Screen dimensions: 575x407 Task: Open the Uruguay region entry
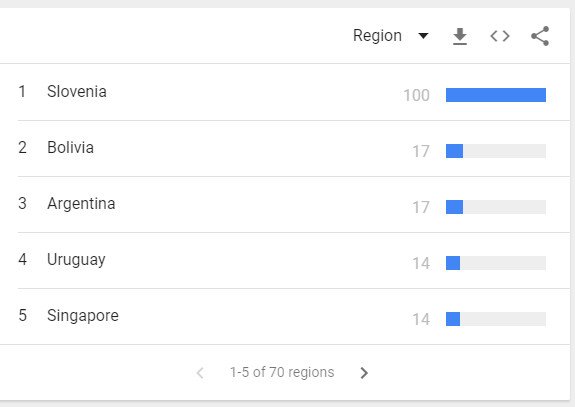pyautogui.click(x=76, y=260)
